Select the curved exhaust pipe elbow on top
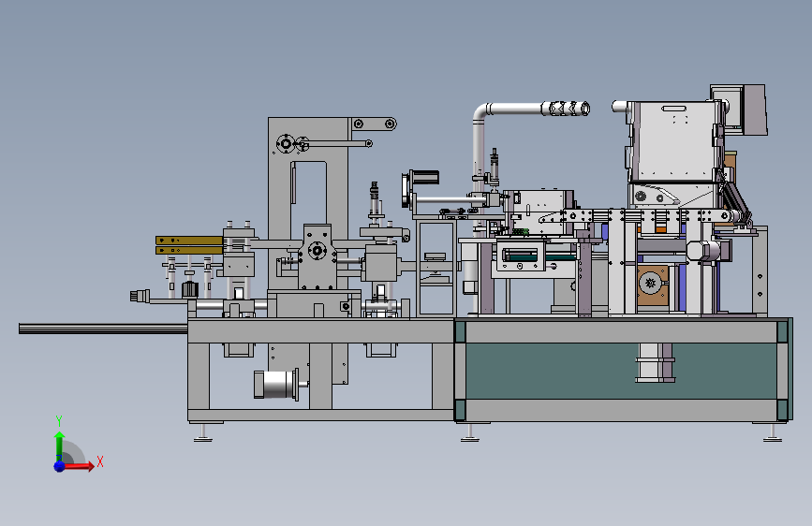 coord(482,113)
